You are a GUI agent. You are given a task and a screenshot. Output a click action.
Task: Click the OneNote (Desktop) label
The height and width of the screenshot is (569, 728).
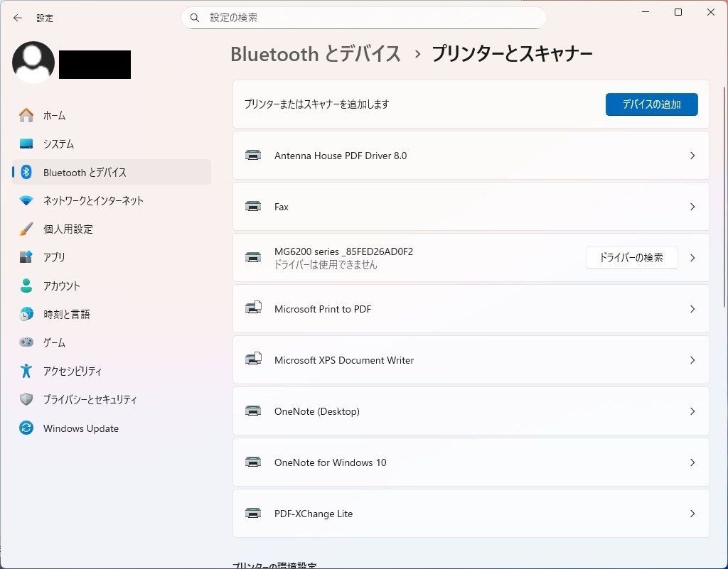[x=316, y=411]
